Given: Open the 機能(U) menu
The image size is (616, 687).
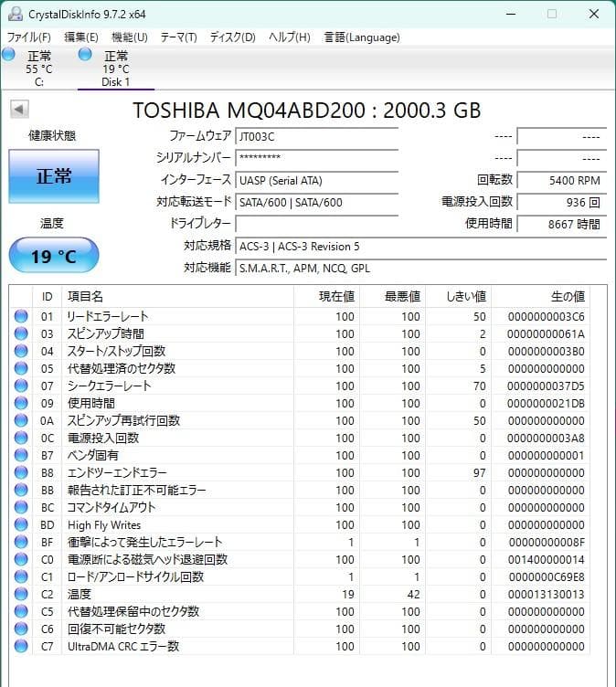Looking at the screenshot, I should tap(130, 37).
